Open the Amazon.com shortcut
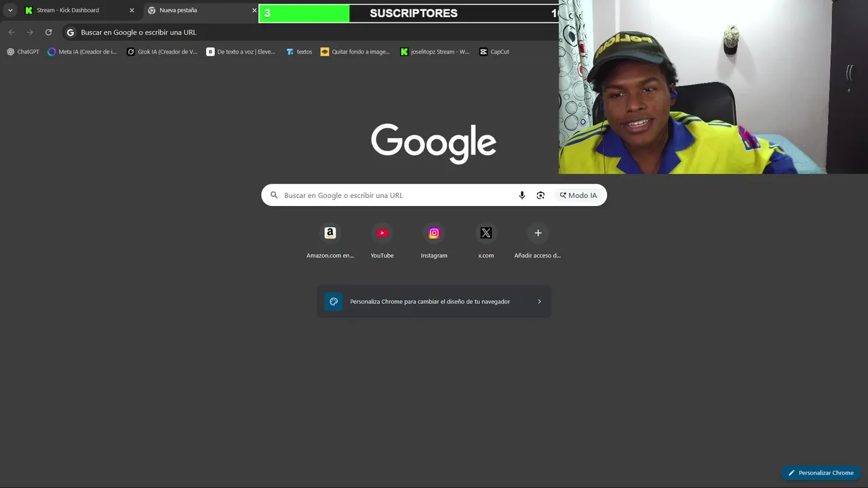 [330, 241]
